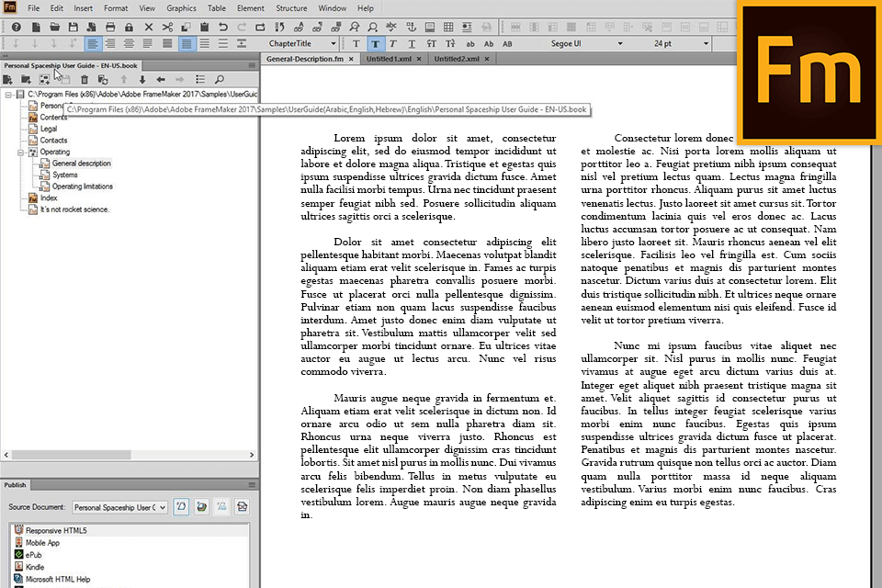Close the General-Description.fm tab
Viewport: 882px width, 588px height.
click(351, 59)
